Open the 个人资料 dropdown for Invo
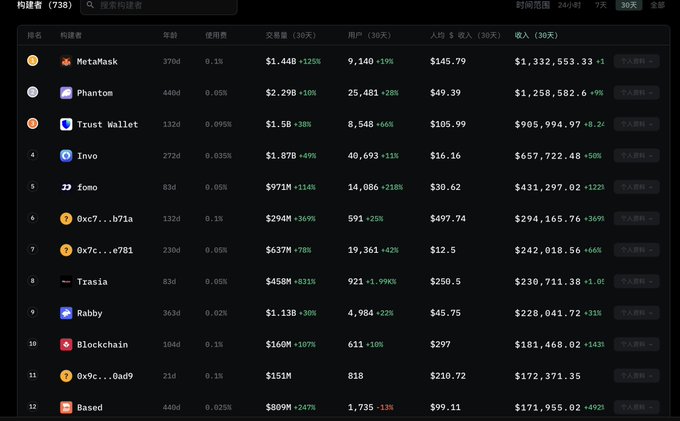 click(x=637, y=156)
